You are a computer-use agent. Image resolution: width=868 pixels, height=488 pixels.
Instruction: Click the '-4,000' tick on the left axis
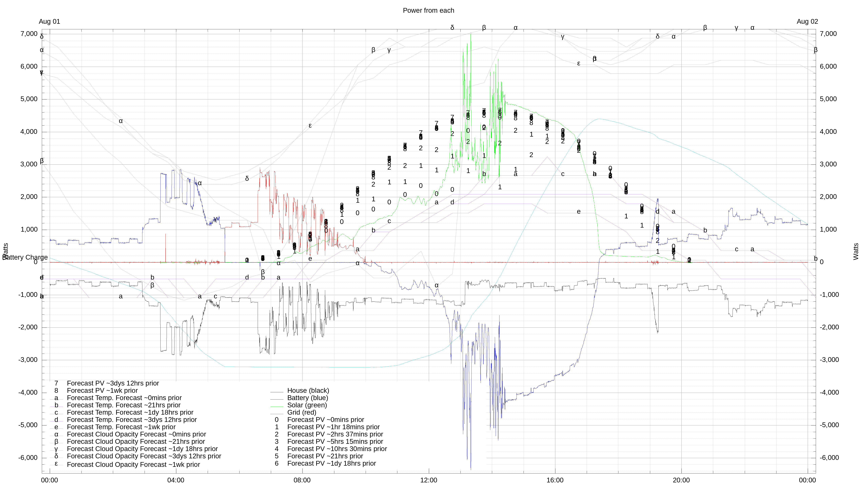pos(28,392)
